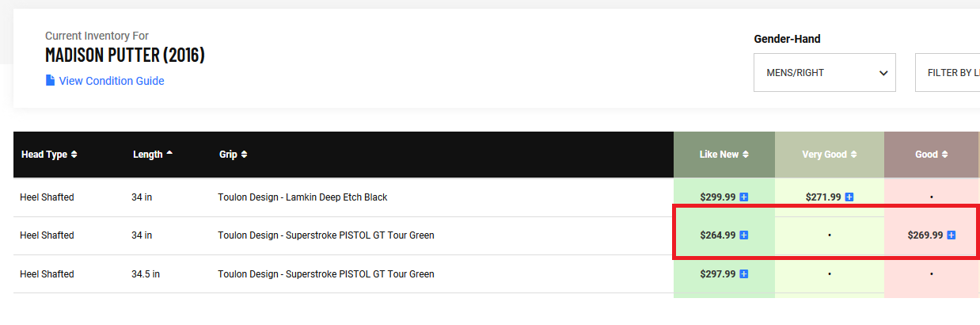
Task: Open the MENS/RIGHT gender-hand dropdown
Action: tap(824, 73)
